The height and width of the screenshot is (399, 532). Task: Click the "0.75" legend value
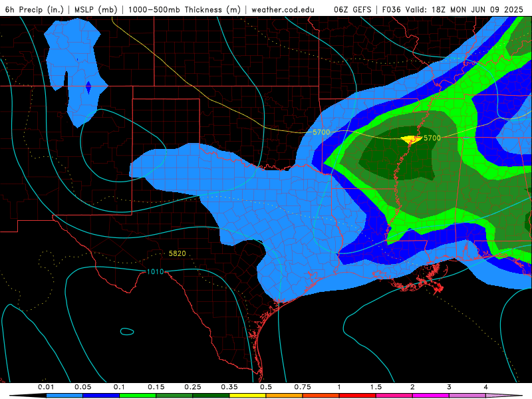[303, 387]
